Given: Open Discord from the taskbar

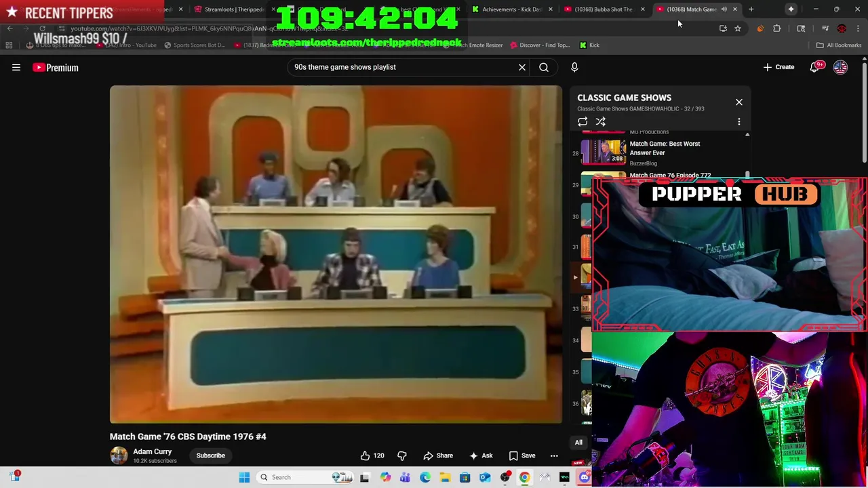Looking at the screenshot, I should tap(585, 477).
